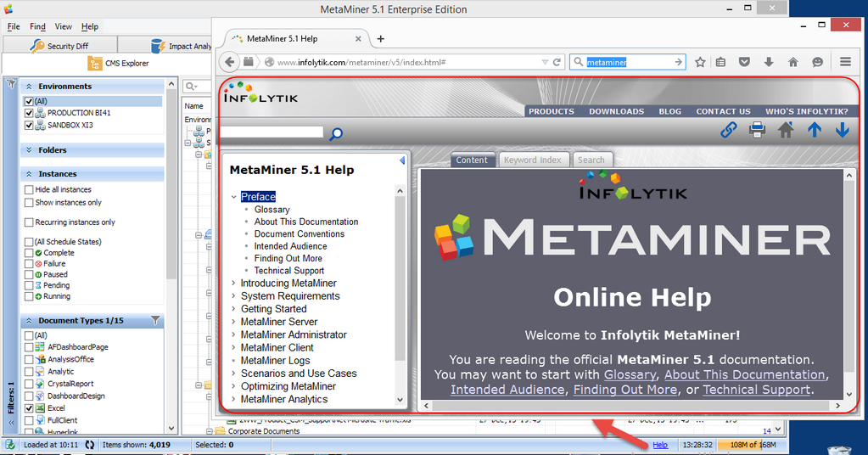This screenshot has width=868, height=455.
Task: Open the Help menu
Action: [90, 26]
